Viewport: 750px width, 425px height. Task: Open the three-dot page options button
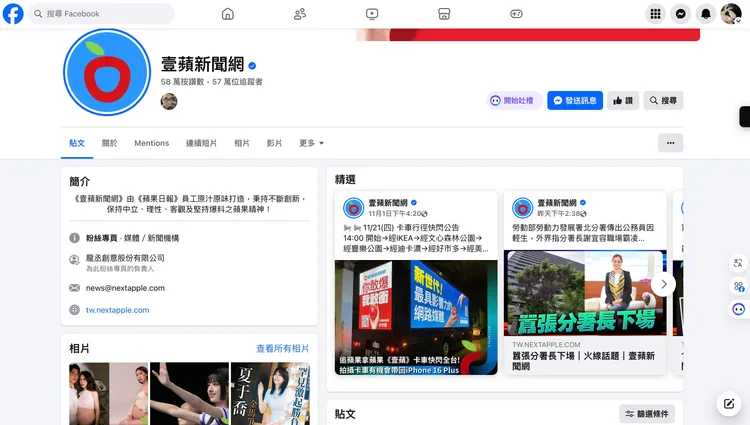point(671,143)
